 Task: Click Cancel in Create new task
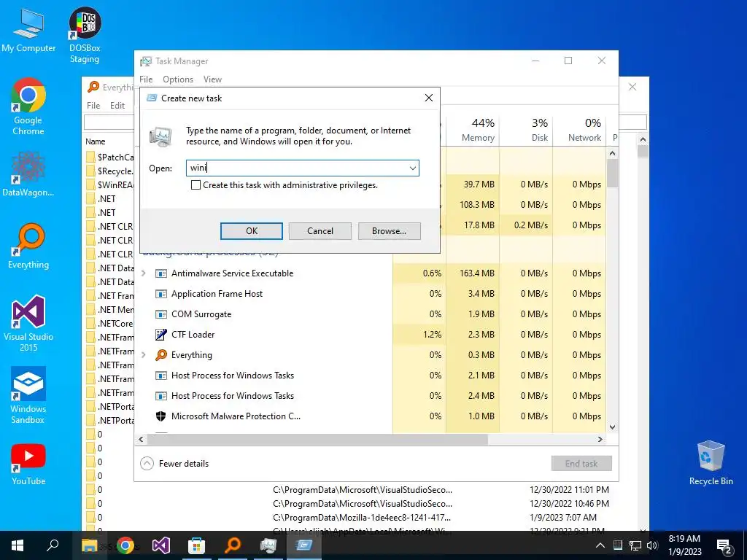(x=320, y=231)
